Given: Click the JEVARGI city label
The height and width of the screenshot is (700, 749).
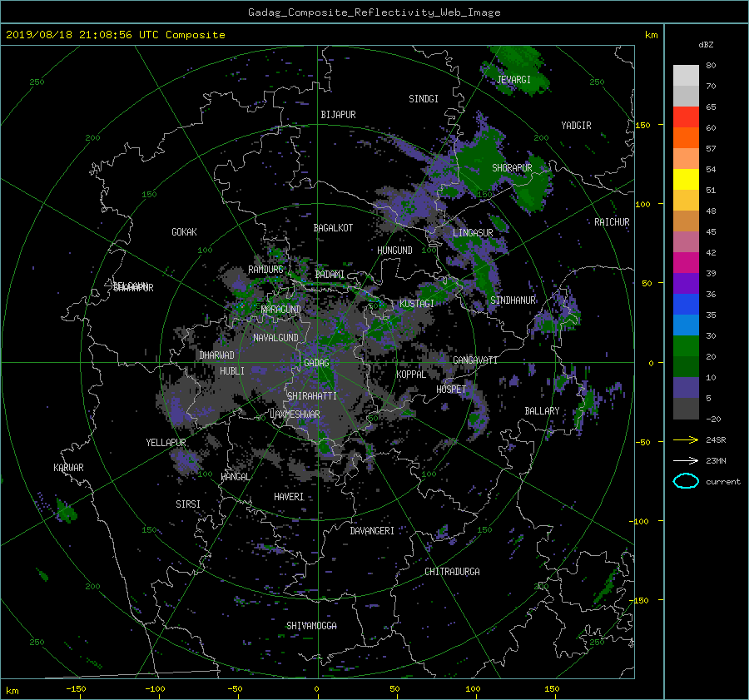Looking at the screenshot, I should pyautogui.click(x=513, y=80).
